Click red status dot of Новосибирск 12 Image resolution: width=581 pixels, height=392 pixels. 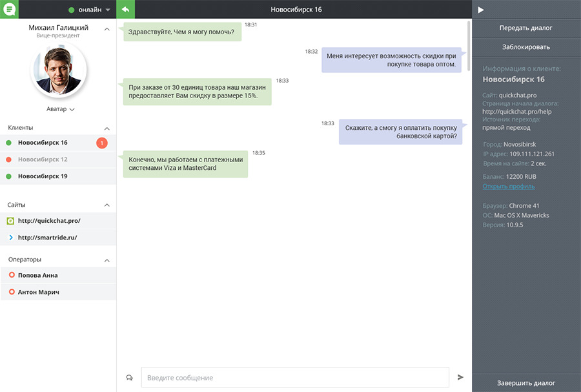9,160
